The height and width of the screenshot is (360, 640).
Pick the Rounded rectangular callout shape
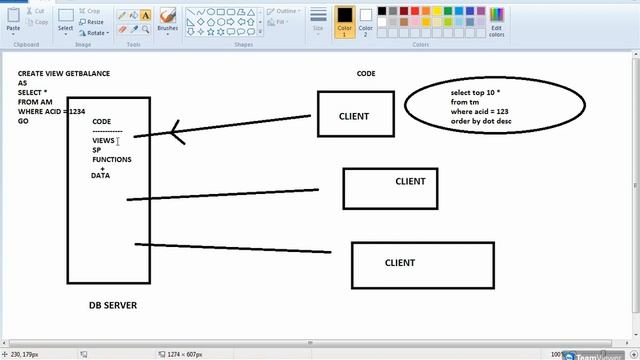click(231, 31)
